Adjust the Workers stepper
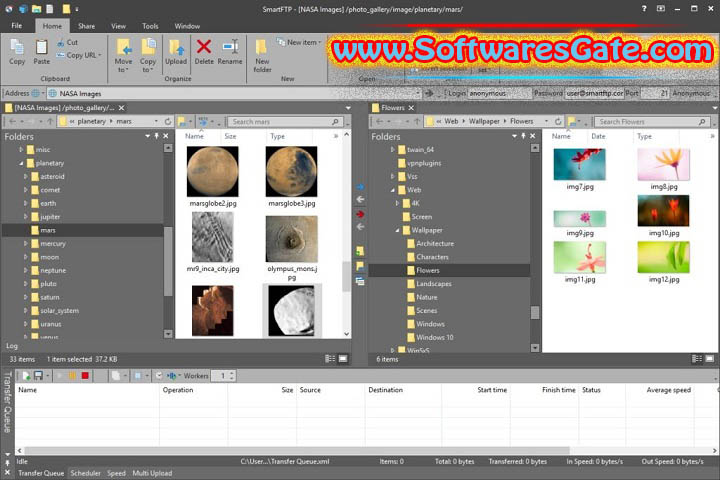The height and width of the screenshot is (480, 720). pos(232,376)
